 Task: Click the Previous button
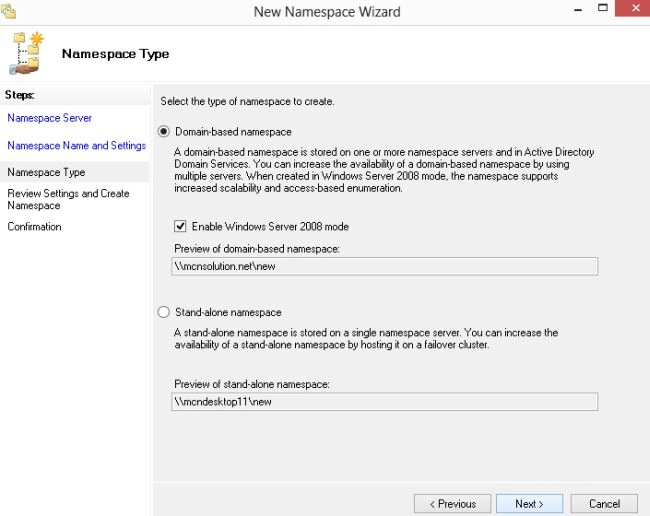coord(452,504)
